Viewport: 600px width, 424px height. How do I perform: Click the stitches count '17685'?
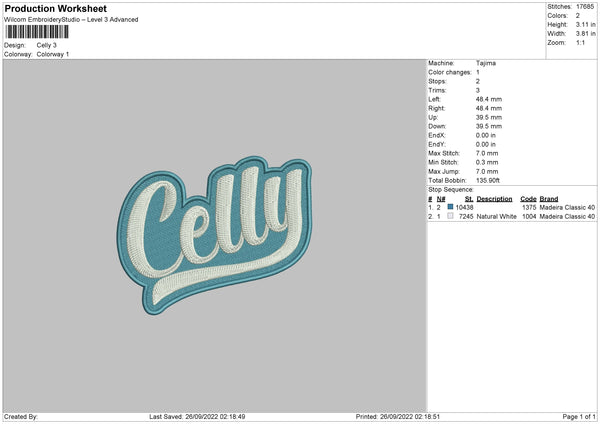pyautogui.click(x=585, y=7)
